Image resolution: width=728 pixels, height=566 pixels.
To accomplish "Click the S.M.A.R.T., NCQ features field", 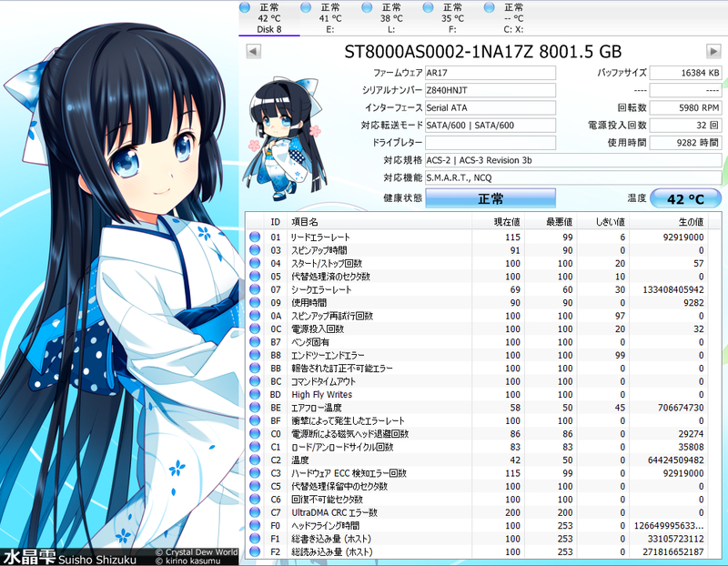I will pyautogui.click(x=573, y=177).
